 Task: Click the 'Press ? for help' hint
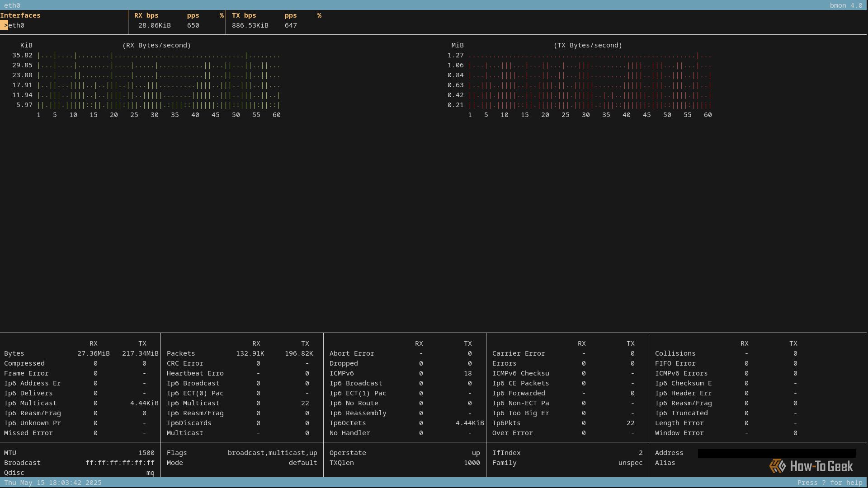coord(830,483)
